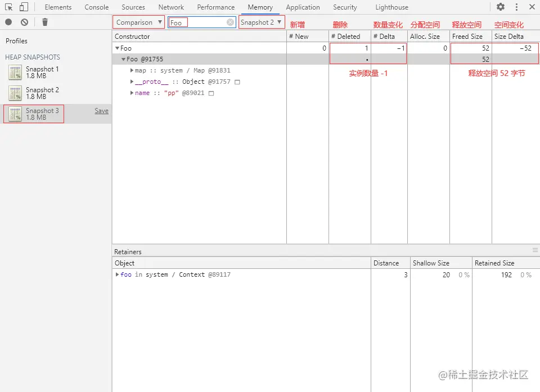Screen dimensions: 540x392
Task: Expand foo in system / Context retainer
Action: point(117,274)
